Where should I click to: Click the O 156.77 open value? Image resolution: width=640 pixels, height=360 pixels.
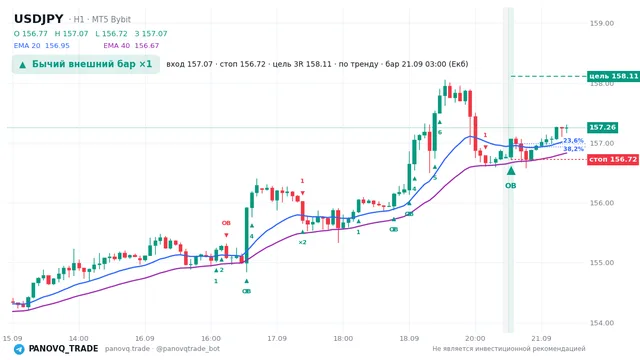[x=31, y=34]
